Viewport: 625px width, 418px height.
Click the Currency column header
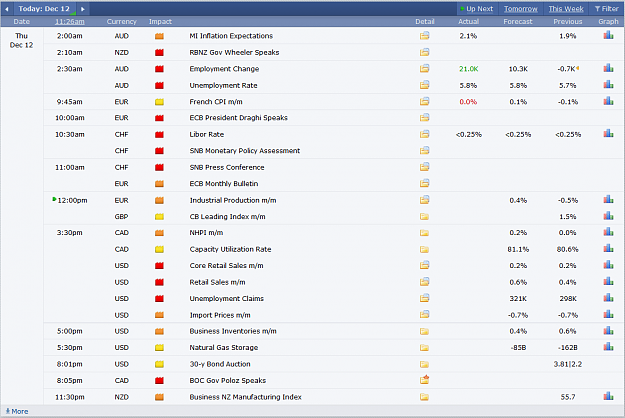[x=122, y=22]
